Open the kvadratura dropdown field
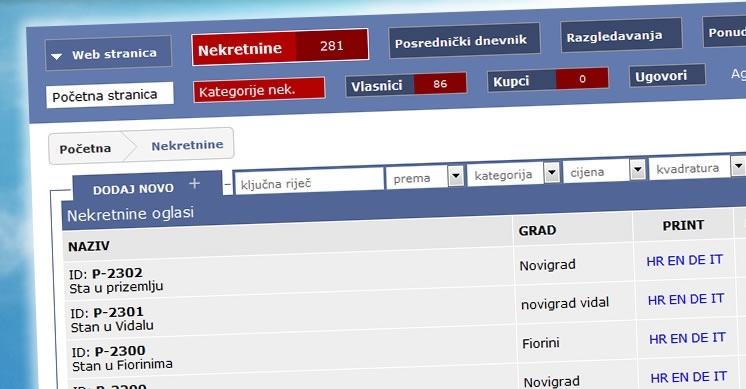This screenshot has width=746, height=389. tap(697, 168)
